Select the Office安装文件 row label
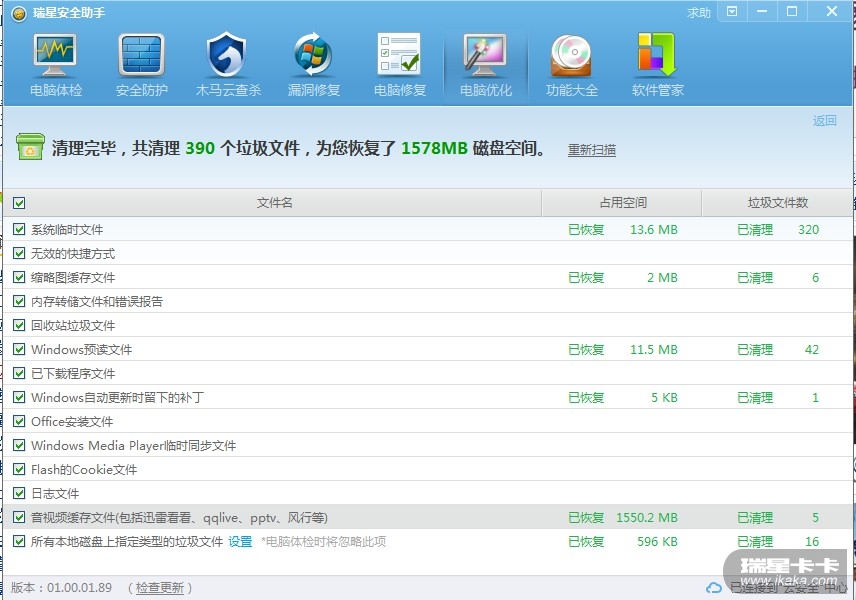The height and width of the screenshot is (600, 856). [72, 421]
